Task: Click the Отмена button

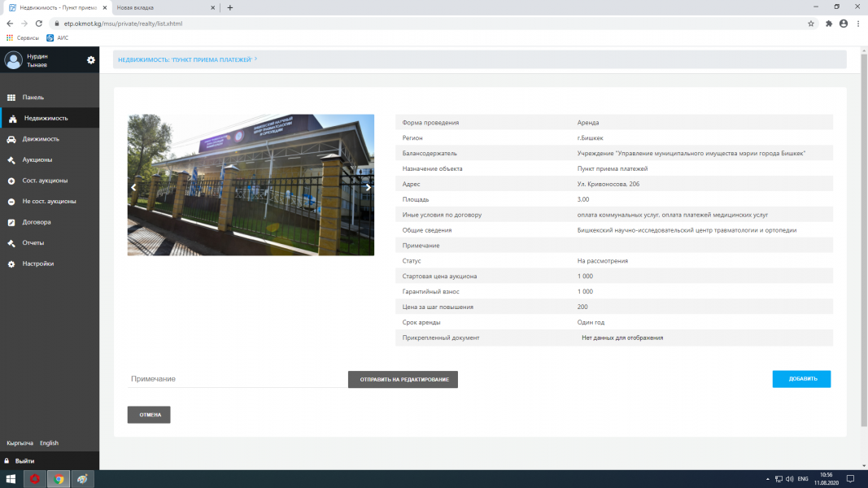Action: coord(149,415)
